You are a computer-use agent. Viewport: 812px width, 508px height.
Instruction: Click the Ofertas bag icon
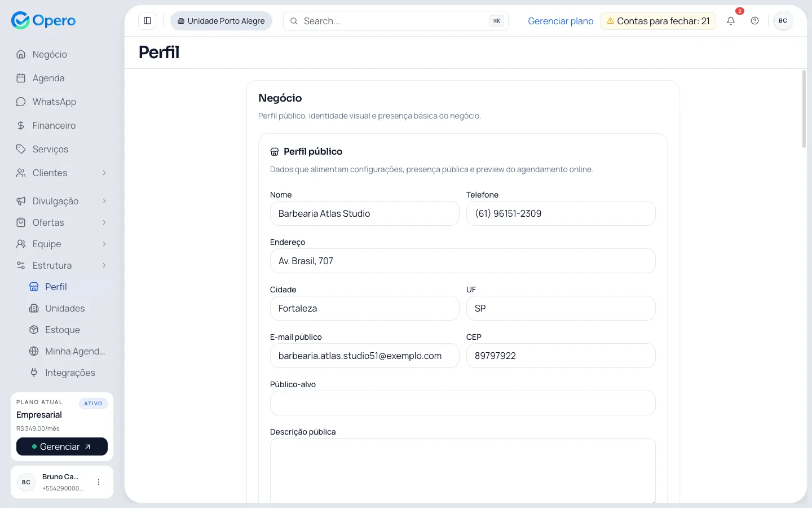(21, 222)
